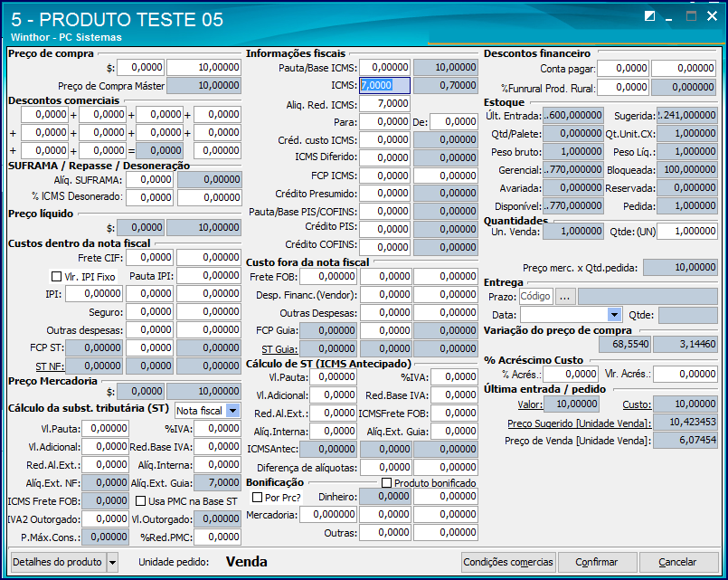Screen dimensions: 728x580
Task: Close the Produto Teste 05 window
Action: click(713, 16)
